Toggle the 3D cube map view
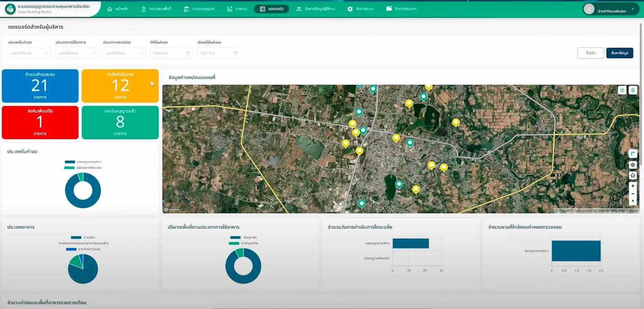Viewport: 644px width, 309px height. pyautogui.click(x=622, y=90)
